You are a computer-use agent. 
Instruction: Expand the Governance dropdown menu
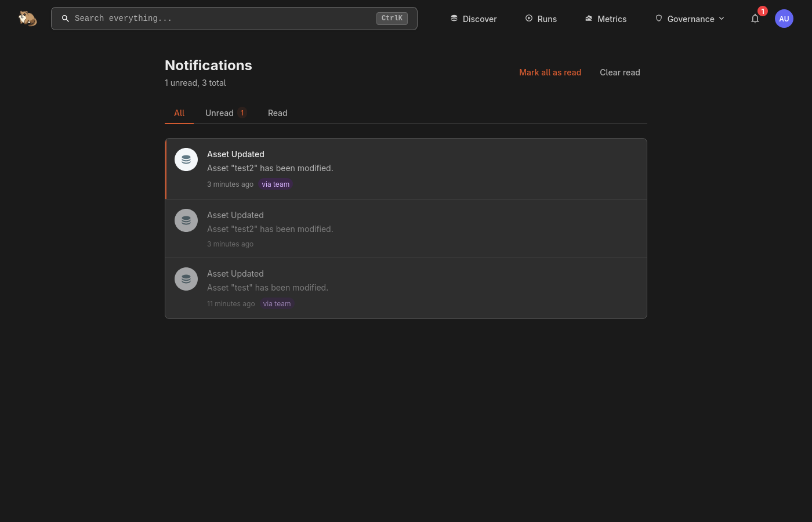(690, 19)
